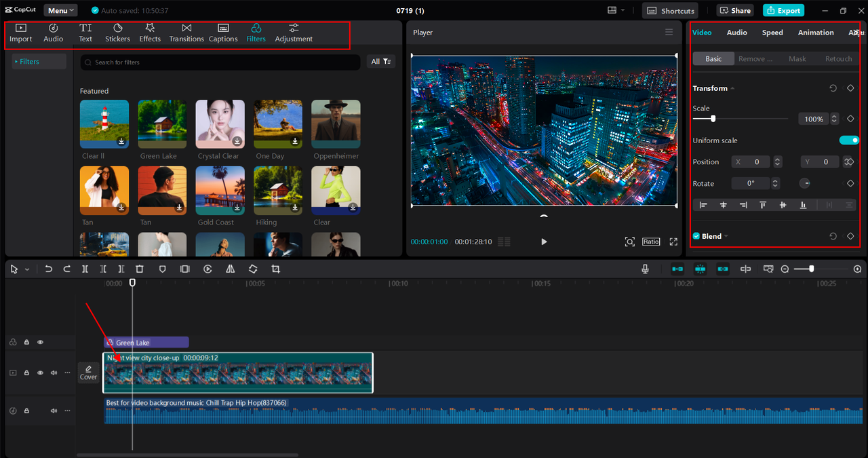Open the Import media tab
This screenshot has width=868, height=458.
pos(21,33)
